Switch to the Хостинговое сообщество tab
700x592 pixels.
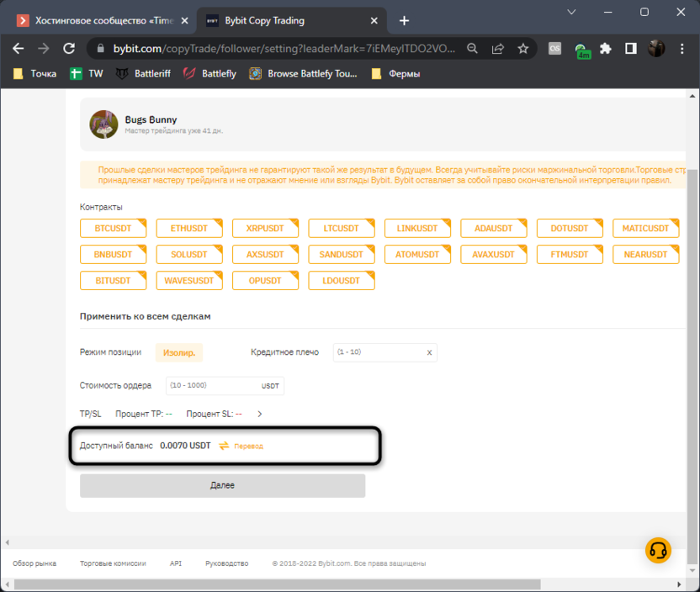[101, 20]
